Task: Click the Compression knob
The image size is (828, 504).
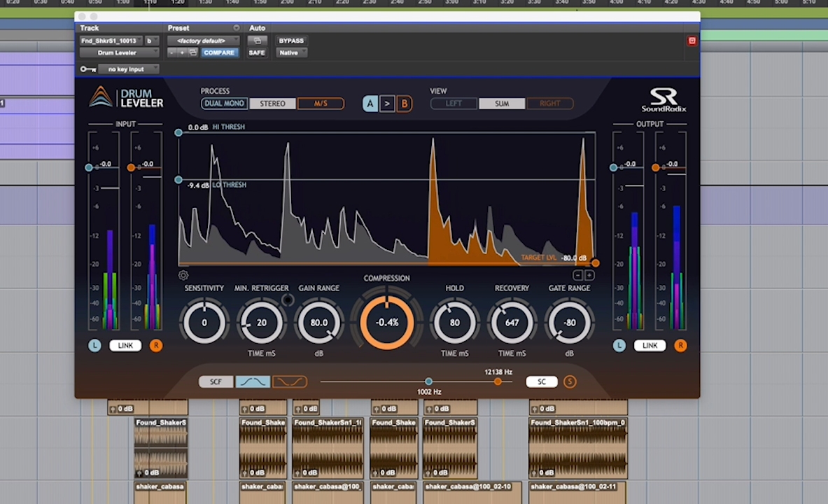Action: click(387, 322)
